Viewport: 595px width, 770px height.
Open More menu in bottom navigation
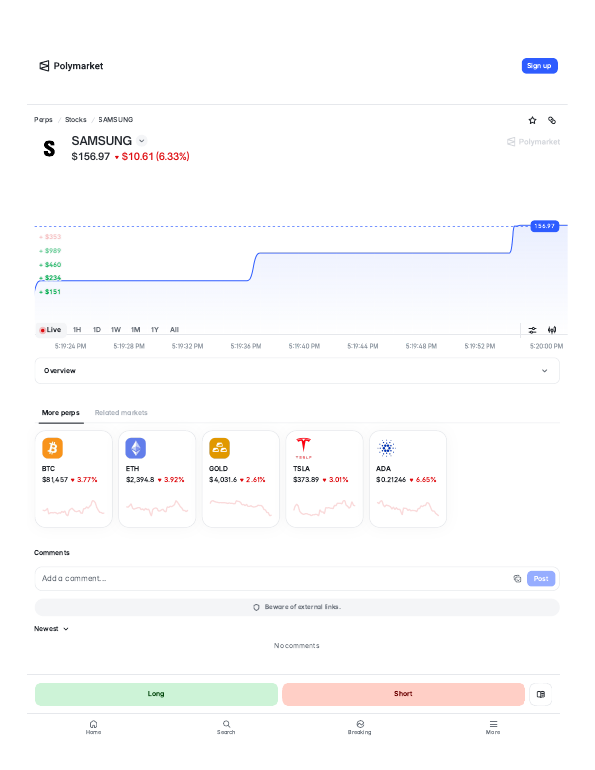493,727
